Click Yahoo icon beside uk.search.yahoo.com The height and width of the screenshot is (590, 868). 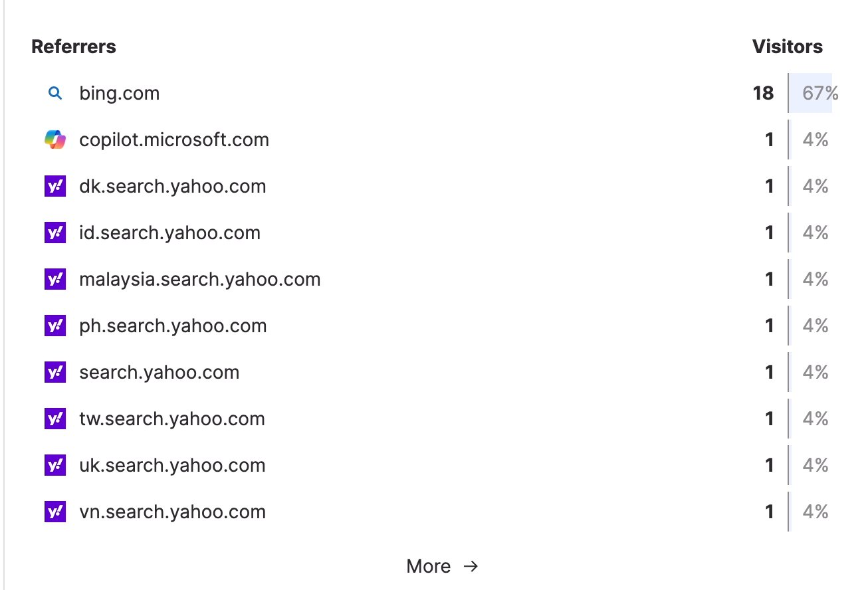(55, 466)
